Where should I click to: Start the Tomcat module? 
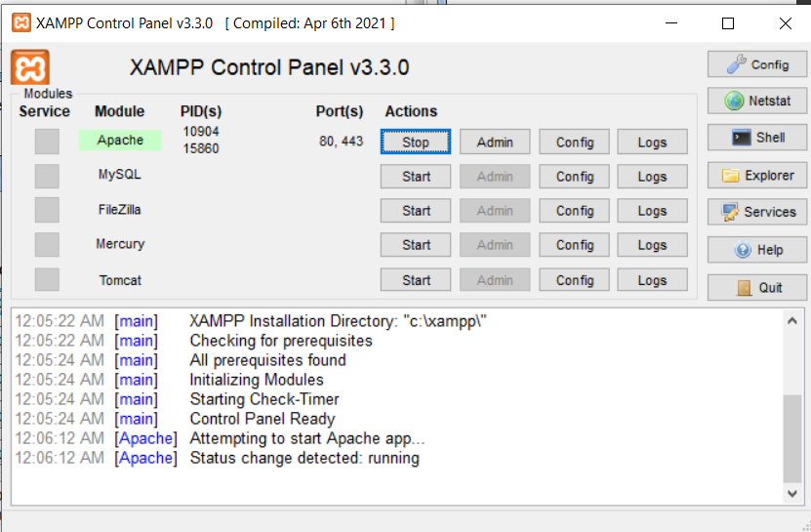(416, 280)
